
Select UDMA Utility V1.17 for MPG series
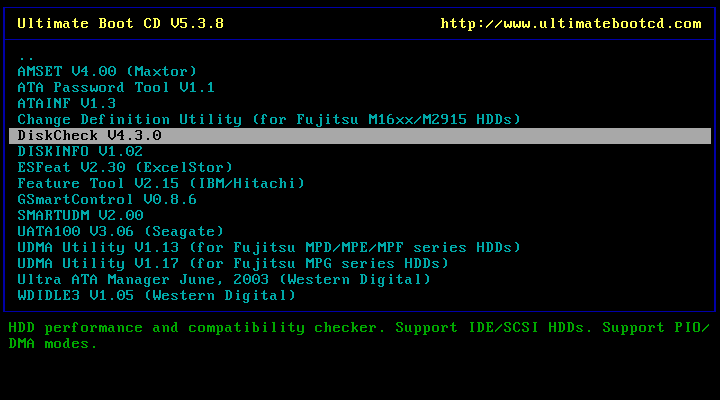[x=233, y=264]
